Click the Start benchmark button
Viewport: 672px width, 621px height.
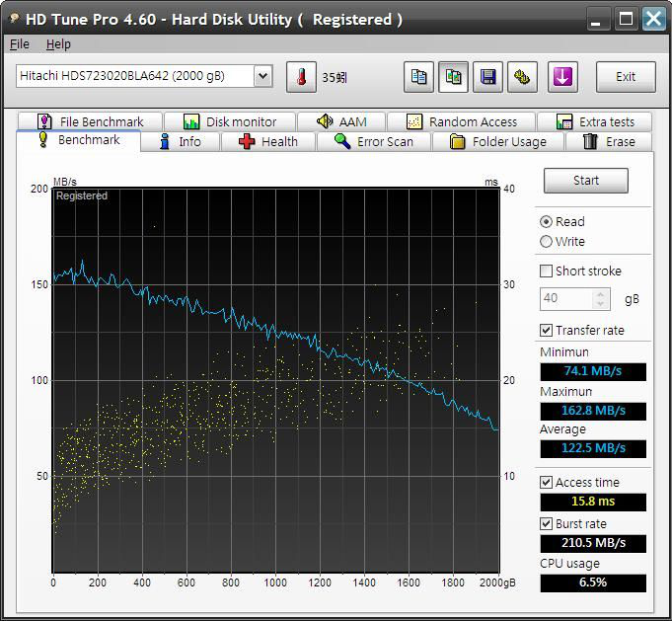coord(586,181)
